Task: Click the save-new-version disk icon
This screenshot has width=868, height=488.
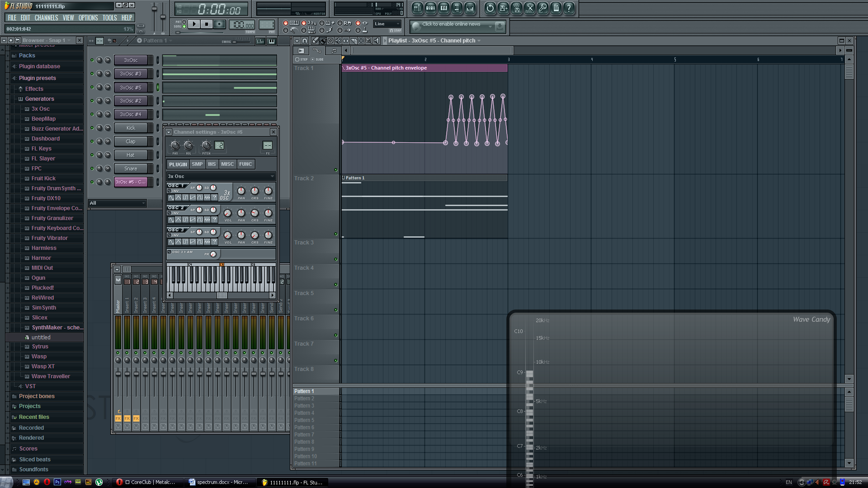Action: [503, 8]
